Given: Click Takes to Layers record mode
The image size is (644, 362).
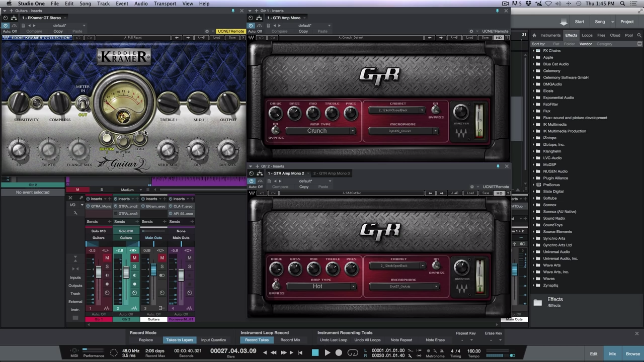Looking at the screenshot, I should click(x=180, y=340).
